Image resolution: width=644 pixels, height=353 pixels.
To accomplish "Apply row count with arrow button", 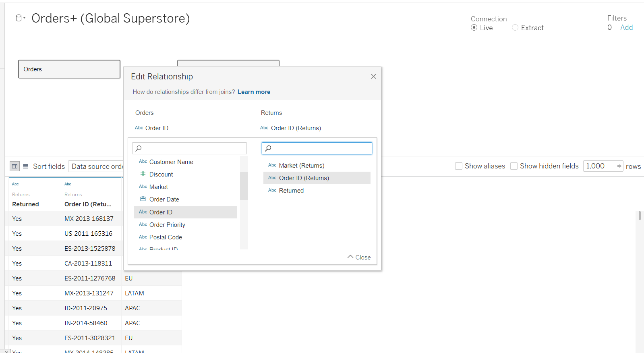I will pyautogui.click(x=619, y=166).
